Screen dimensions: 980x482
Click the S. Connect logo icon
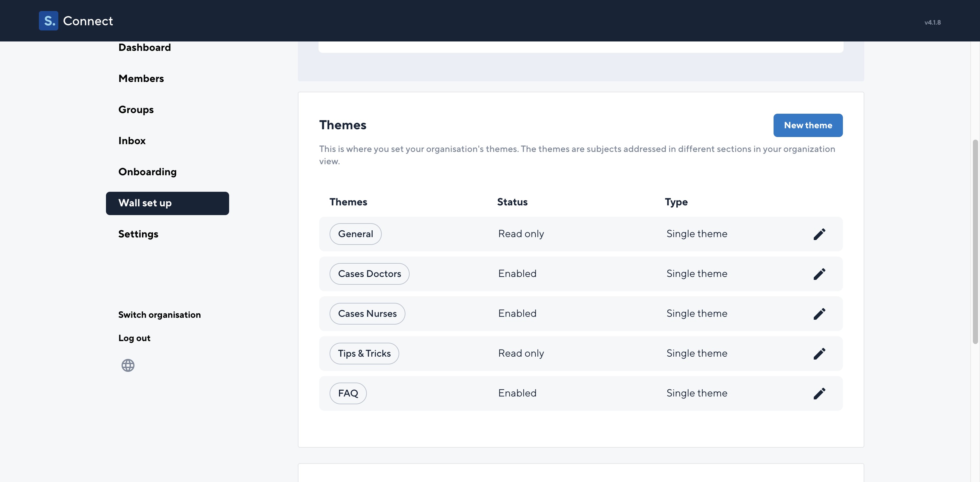coord(49,20)
